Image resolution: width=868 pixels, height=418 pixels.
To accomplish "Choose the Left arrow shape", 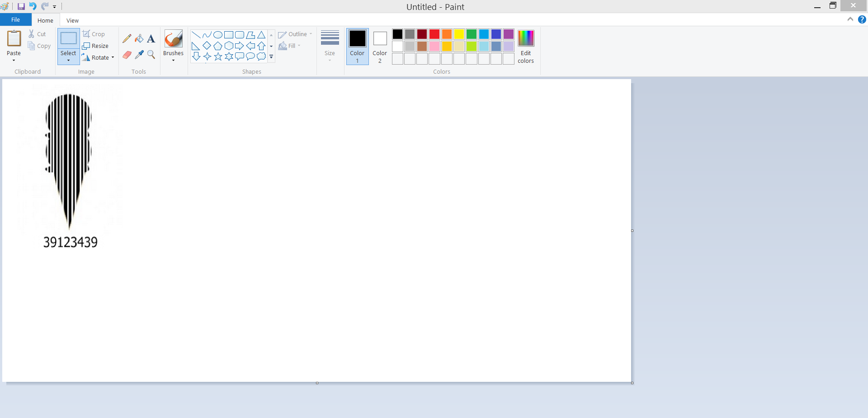I will click(x=250, y=46).
